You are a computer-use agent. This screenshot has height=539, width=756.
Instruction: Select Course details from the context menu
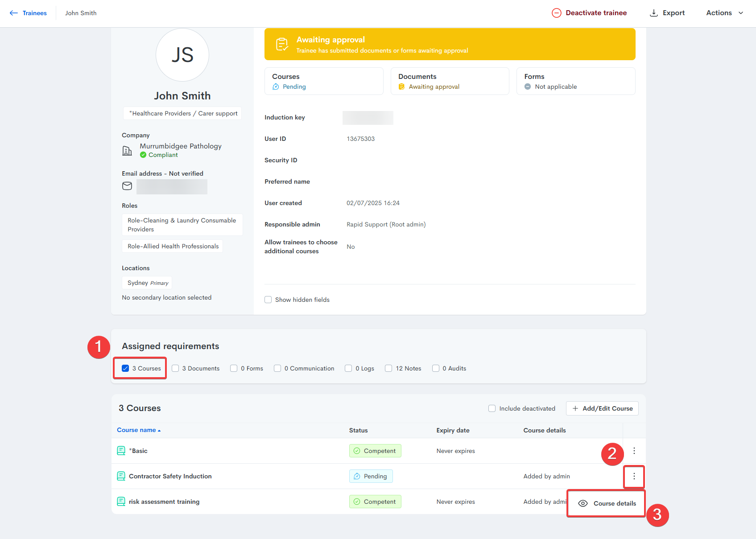pos(607,503)
